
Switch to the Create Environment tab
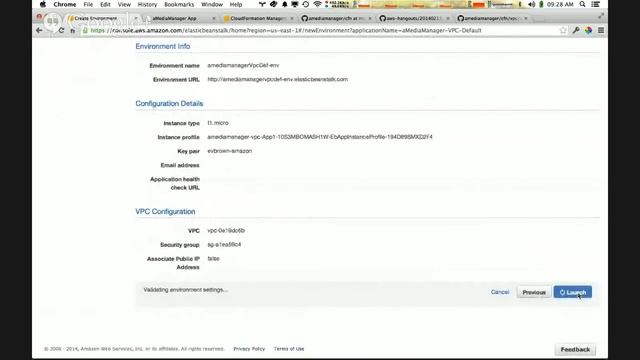pos(102,18)
